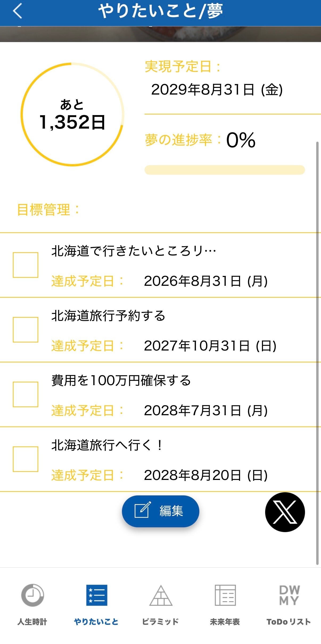Mark 北海道旅行へ行く！ as complete
This screenshot has width=321, height=644.
pos(26,459)
